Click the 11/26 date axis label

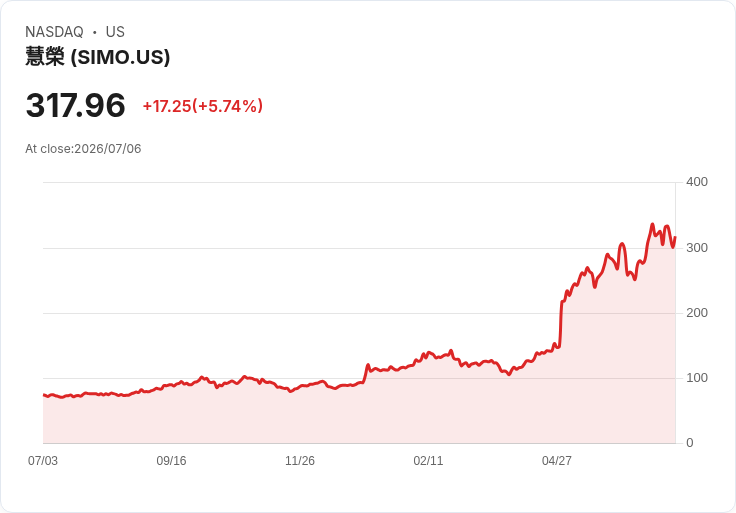tap(300, 460)
